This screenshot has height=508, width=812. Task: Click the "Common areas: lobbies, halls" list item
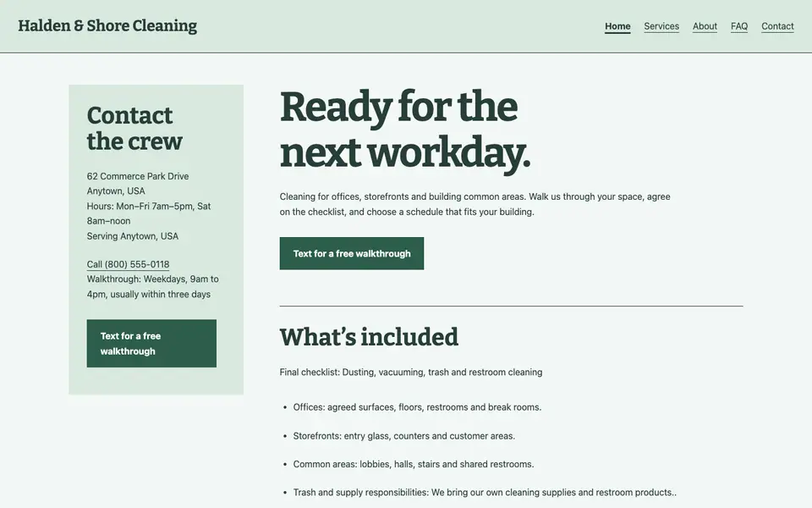414,465
